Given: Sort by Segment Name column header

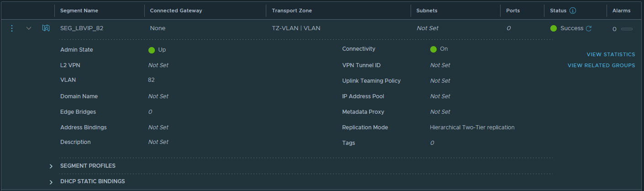Looking at the screenshot, I should 79,11.
